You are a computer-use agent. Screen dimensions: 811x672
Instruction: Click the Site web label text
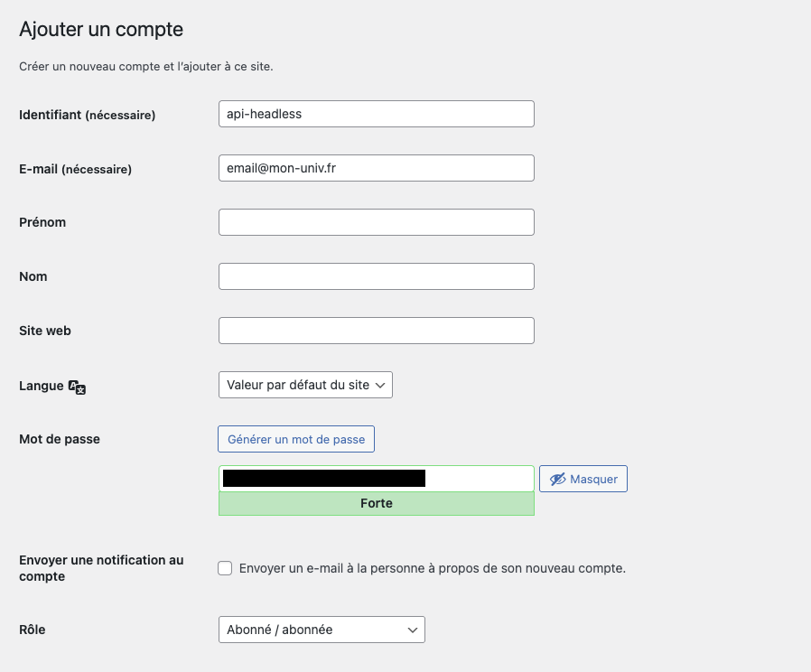point(45,331)
